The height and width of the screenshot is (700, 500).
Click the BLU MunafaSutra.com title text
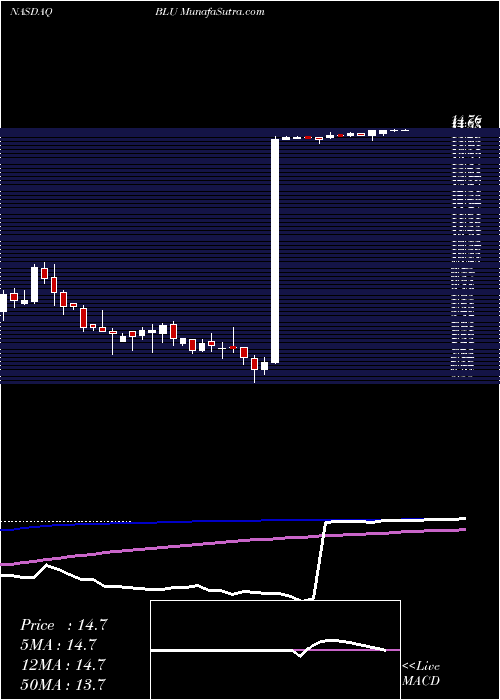(210, 12)
